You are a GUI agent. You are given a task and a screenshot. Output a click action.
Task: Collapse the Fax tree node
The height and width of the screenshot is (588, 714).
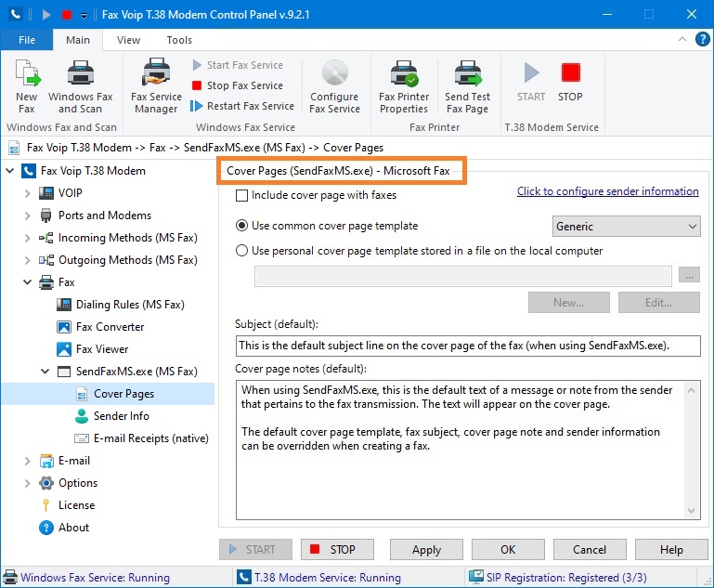pyautogui.click(x=27, y=282)
